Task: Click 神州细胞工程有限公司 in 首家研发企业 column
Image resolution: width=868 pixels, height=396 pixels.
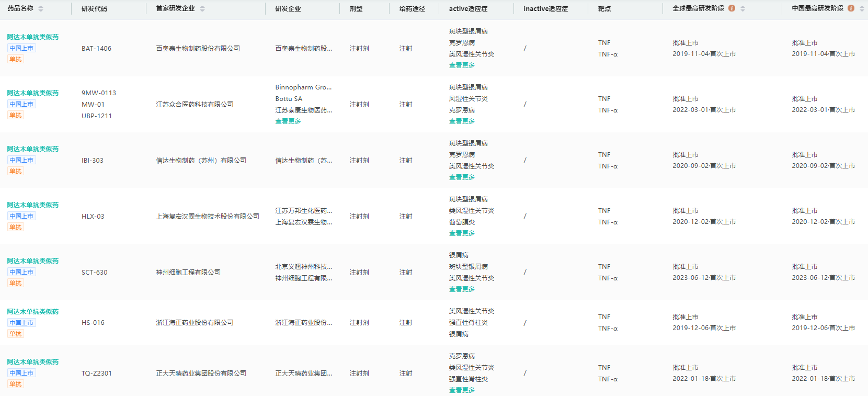Action: pos(188,273)
